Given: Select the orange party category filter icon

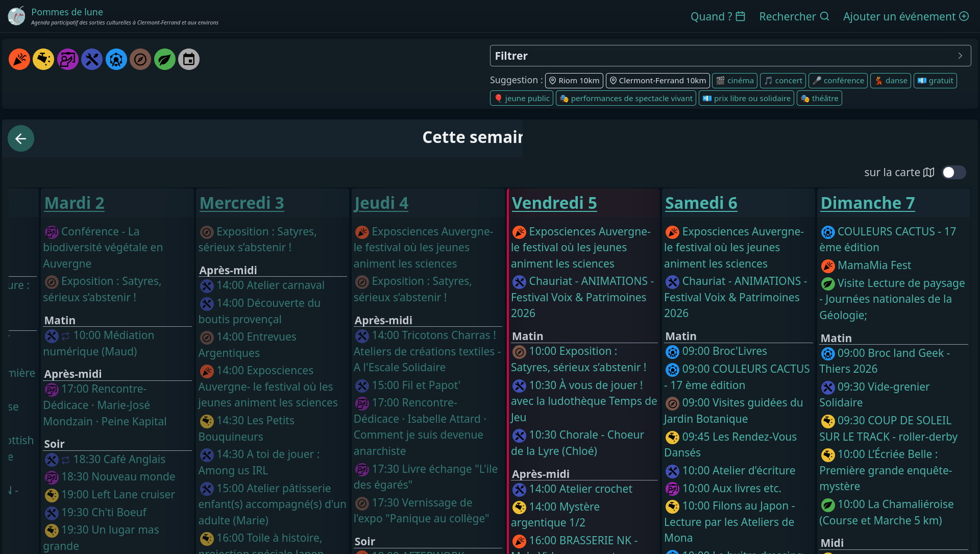Looking at the screenshot, I should [x=19, y=60].
